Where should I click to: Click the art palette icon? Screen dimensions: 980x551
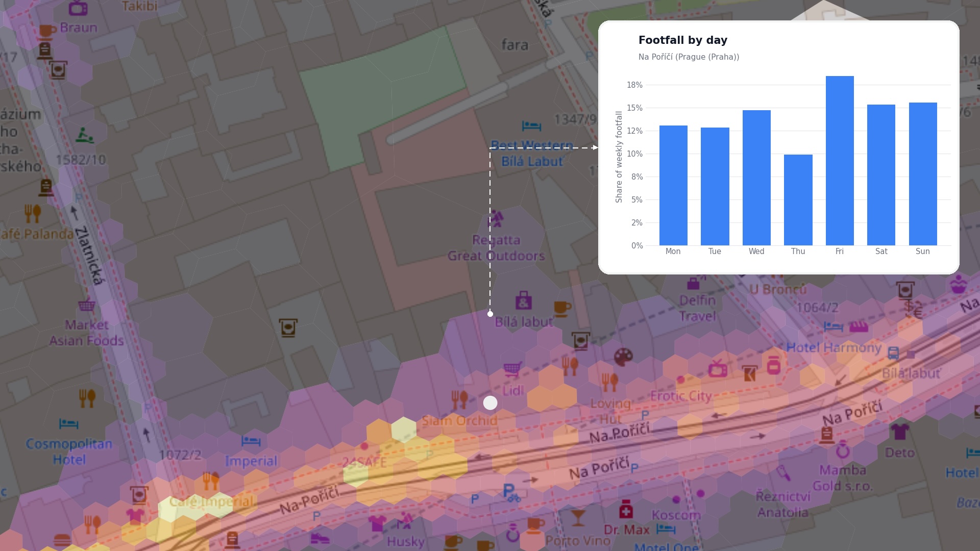(623, 357)
